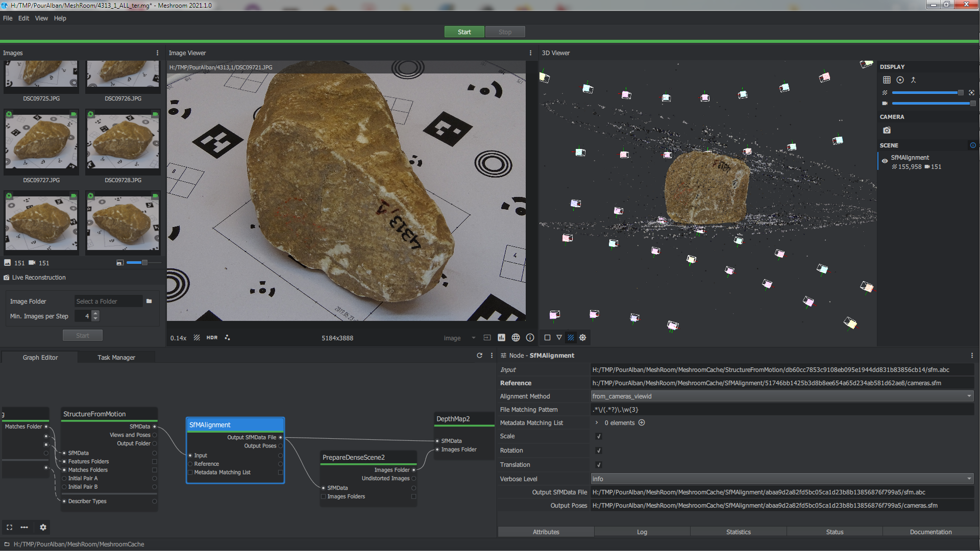
Task: Click the Start button
Action: [464, 32]
